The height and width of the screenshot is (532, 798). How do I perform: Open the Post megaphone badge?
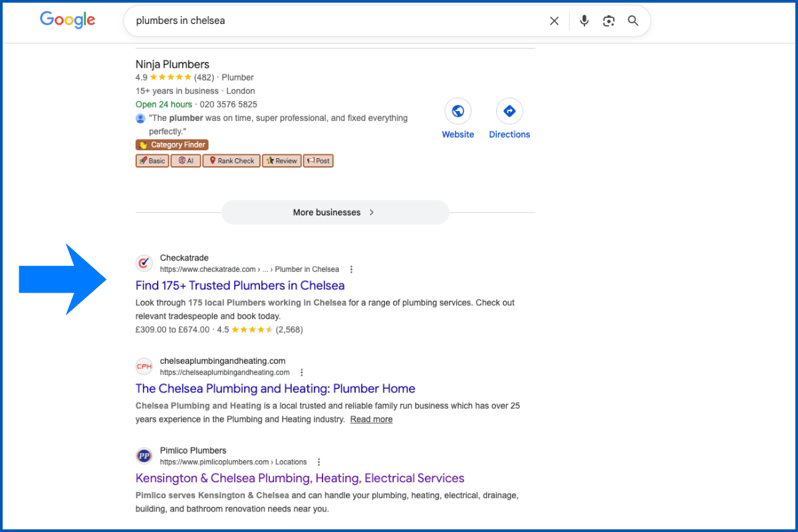click(318, 160)
